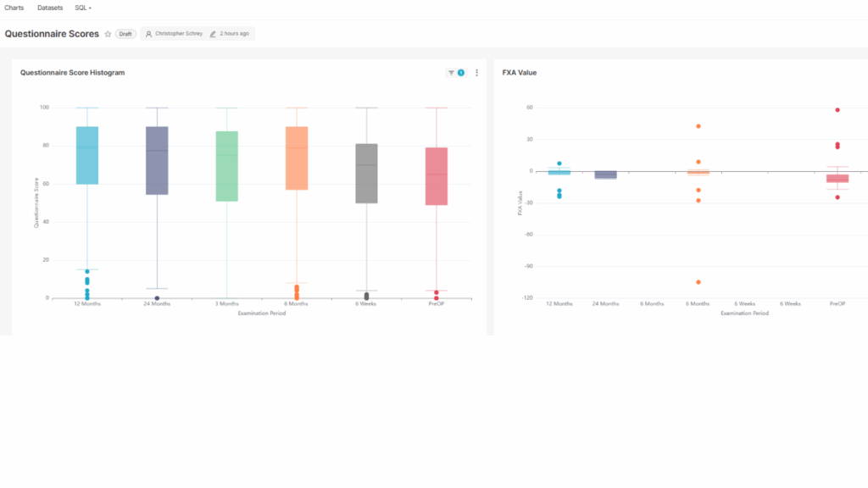Click the Questionnaire Score Histogram title
The width and height of the screenshot is (868, 488).
(x=72, y=73)
